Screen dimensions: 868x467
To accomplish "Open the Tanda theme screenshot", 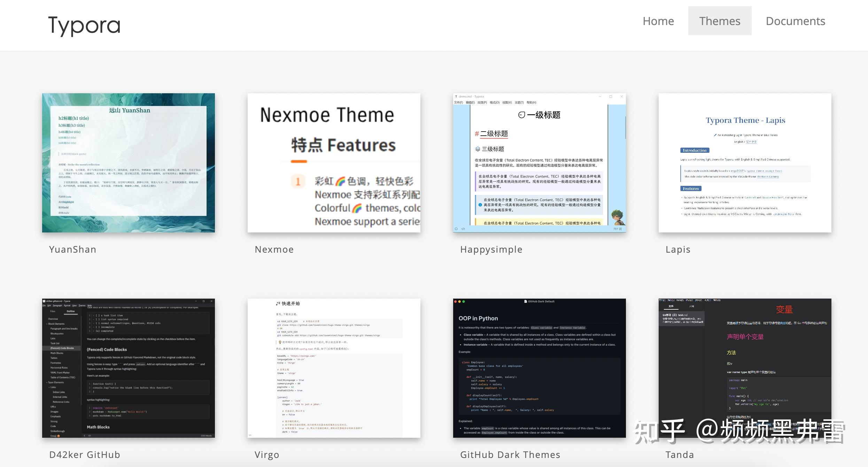I will coord(745,362).
